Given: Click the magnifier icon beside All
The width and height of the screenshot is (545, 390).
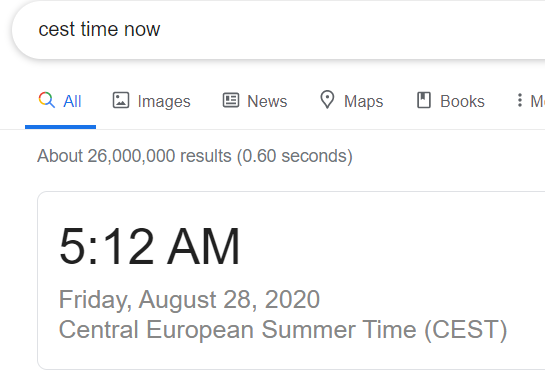Looking at the screenshot, I should pyautogui.click(x=47, y=100).
